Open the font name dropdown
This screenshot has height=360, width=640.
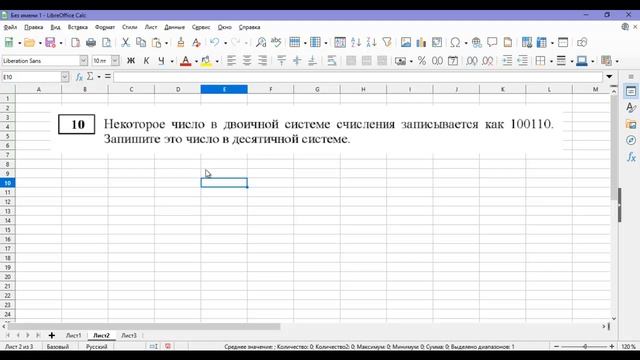tap(83, 61)
